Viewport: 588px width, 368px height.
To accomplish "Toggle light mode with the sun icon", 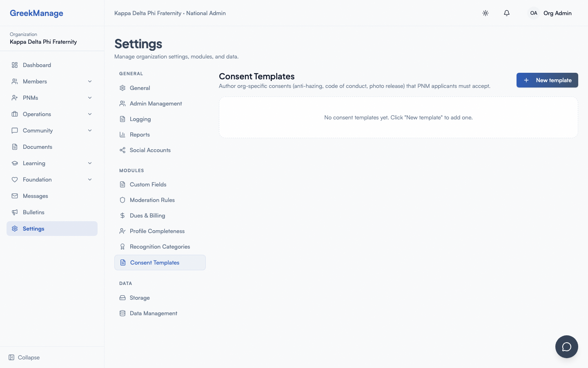I will (x=486, y=13).
